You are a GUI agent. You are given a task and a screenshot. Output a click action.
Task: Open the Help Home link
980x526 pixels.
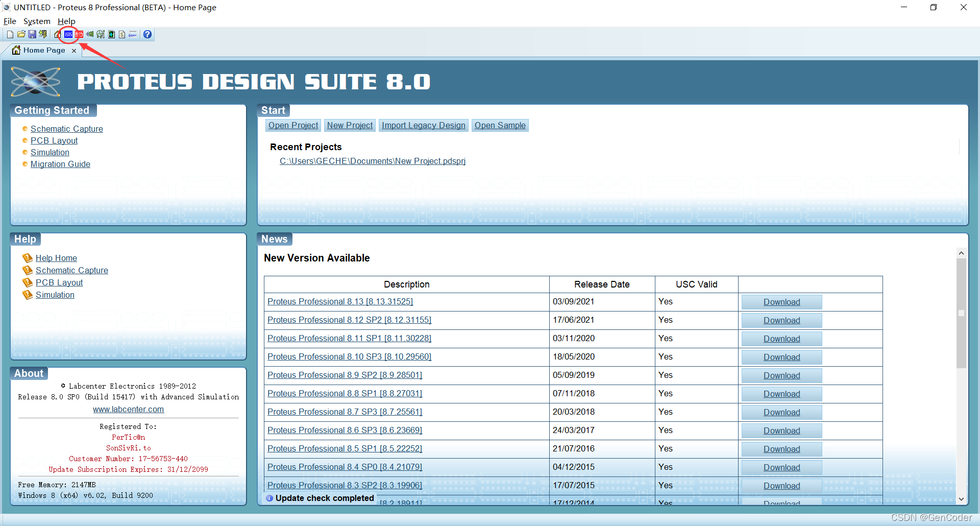tap(56, 258)
